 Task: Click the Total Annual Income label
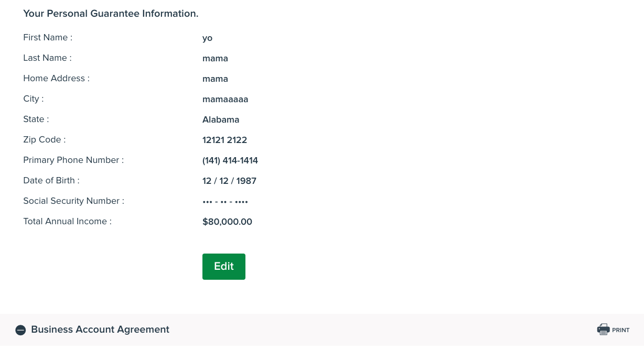pos(67,221)
